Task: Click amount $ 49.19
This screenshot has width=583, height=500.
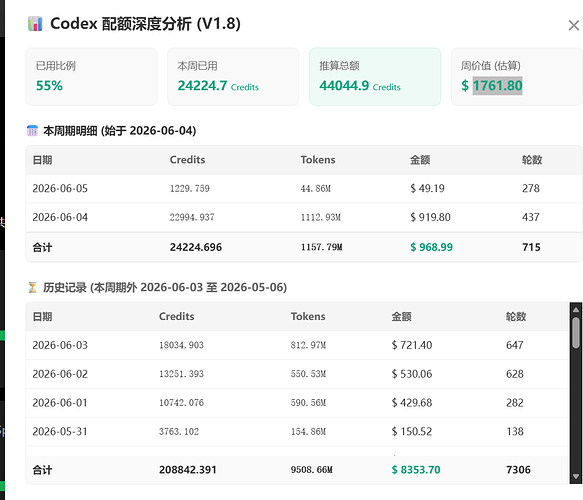Action: (x=427, y=188)
